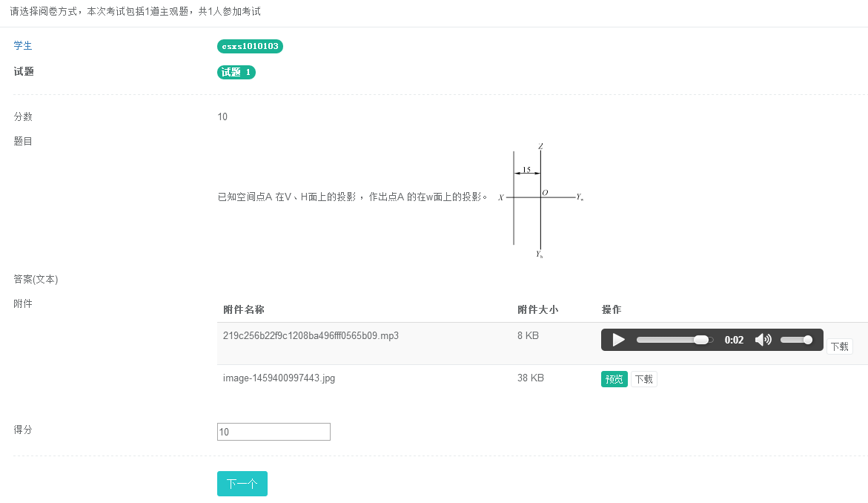Viewport: 868px width, 503px height.
Task: Click the audio volume slider
Action: pyautogui.click(x=795, y=340)
